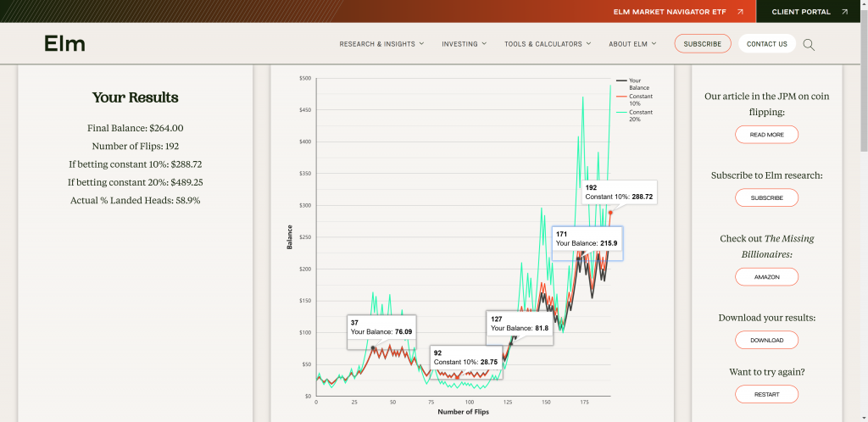Download your results
The image size is (868, 422).
point(766,340)
